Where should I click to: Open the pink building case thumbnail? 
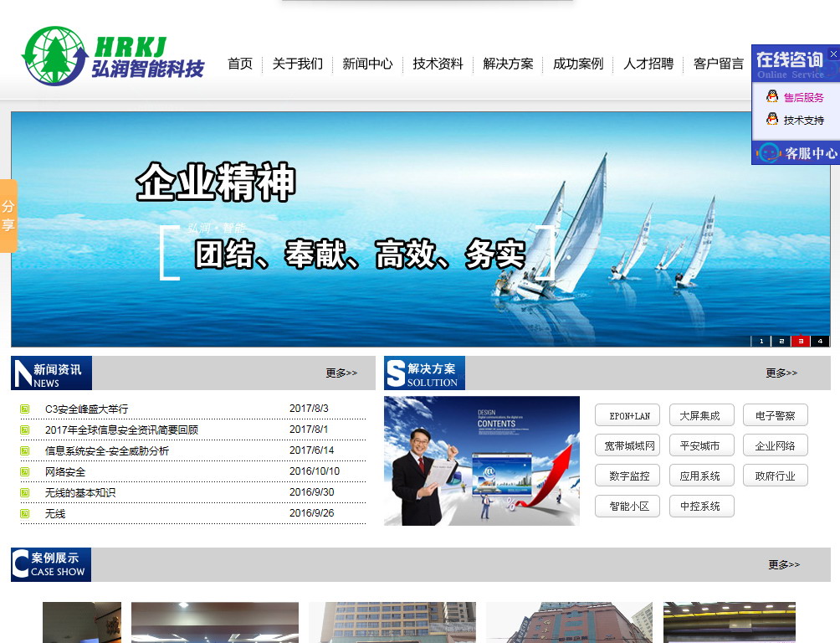click(569, 622)
